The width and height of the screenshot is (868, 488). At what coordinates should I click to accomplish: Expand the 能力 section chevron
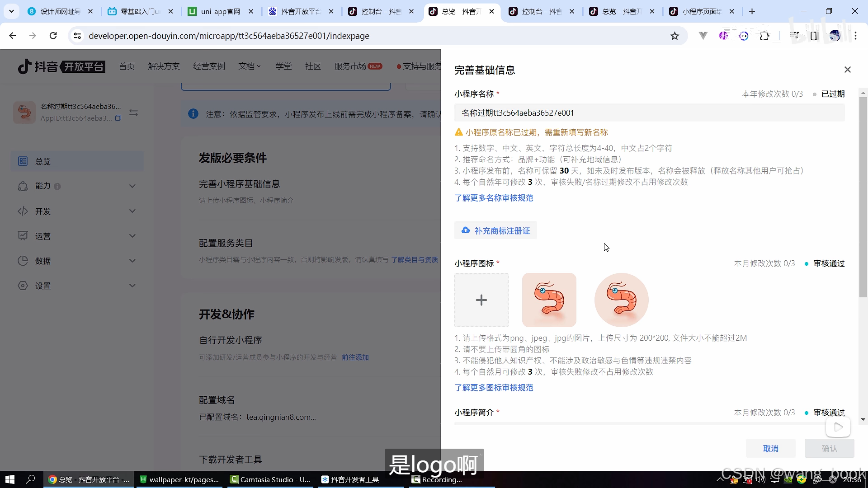pyautogui.click(x=132, y=186)
